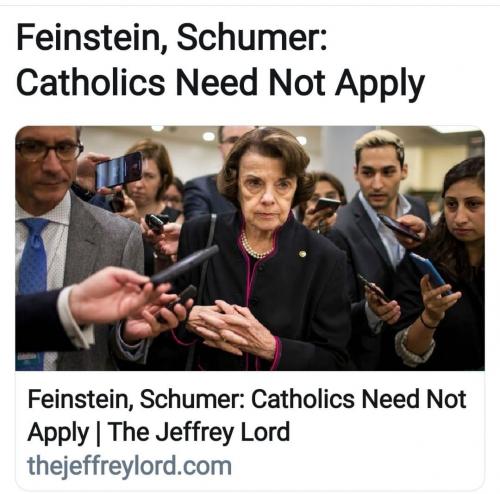Click the gold lapel pin on dark jacket
The height and width of the screenshot is (494, 500).
pos(302,254)
